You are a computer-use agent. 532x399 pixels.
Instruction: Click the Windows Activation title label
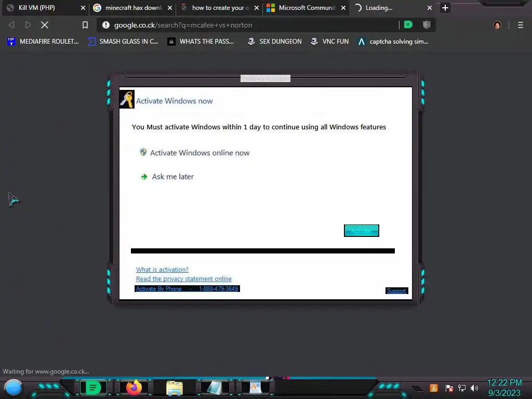click(265, 78)
